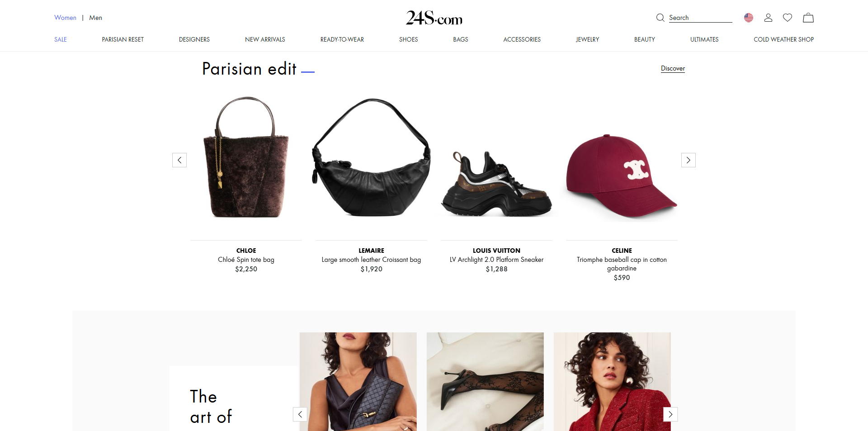Screen dimensions: 868x431
Task: Open LV Archlight sneaker product image
Action: point(496,185)
